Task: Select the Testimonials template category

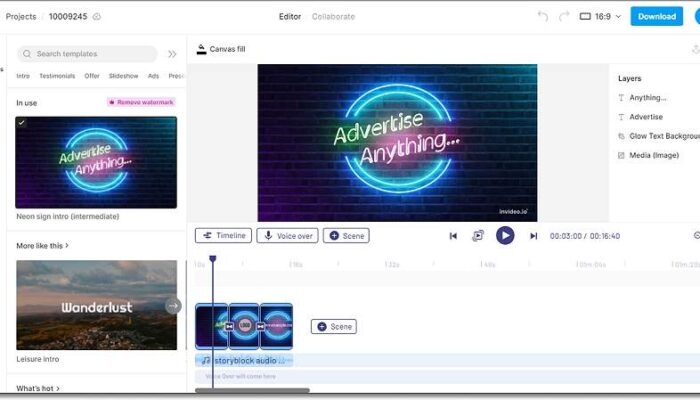Action: pyautogui.click(x=57, y=76)
